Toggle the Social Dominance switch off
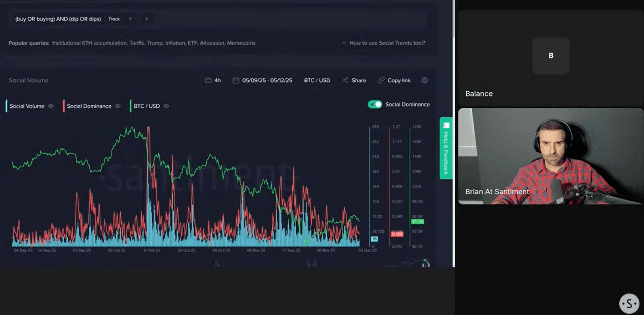This screenshot has height=315, width=644. (375, 104)
